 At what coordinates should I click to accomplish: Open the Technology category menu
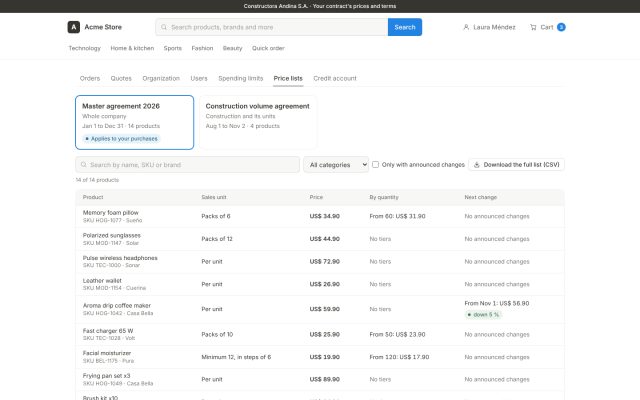point(84,48)
